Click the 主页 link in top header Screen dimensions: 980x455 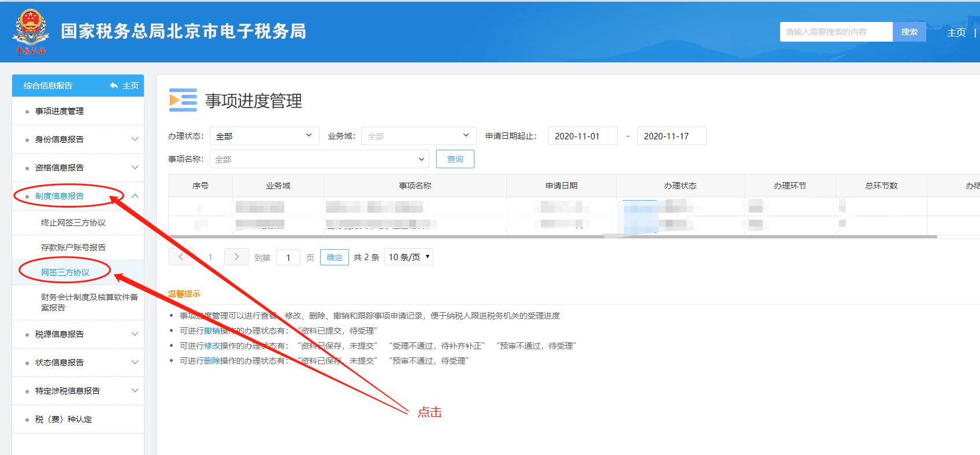[x=956, y=32]
